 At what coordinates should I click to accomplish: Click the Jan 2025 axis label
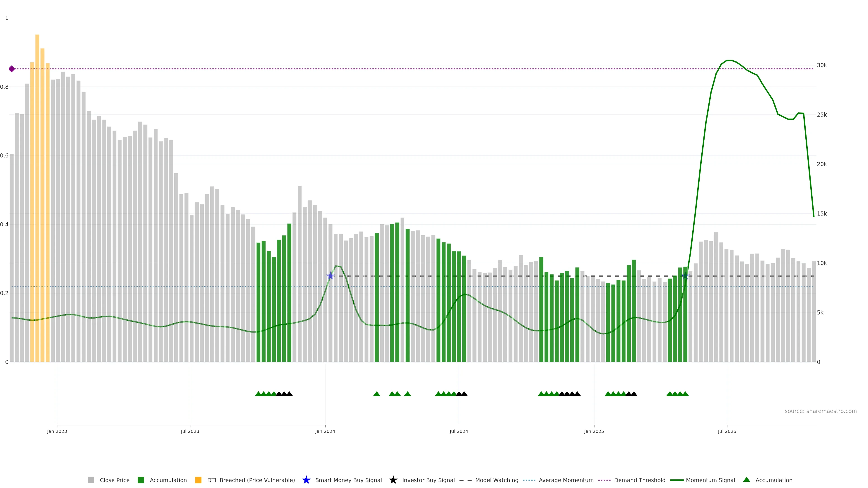(594, 431)
